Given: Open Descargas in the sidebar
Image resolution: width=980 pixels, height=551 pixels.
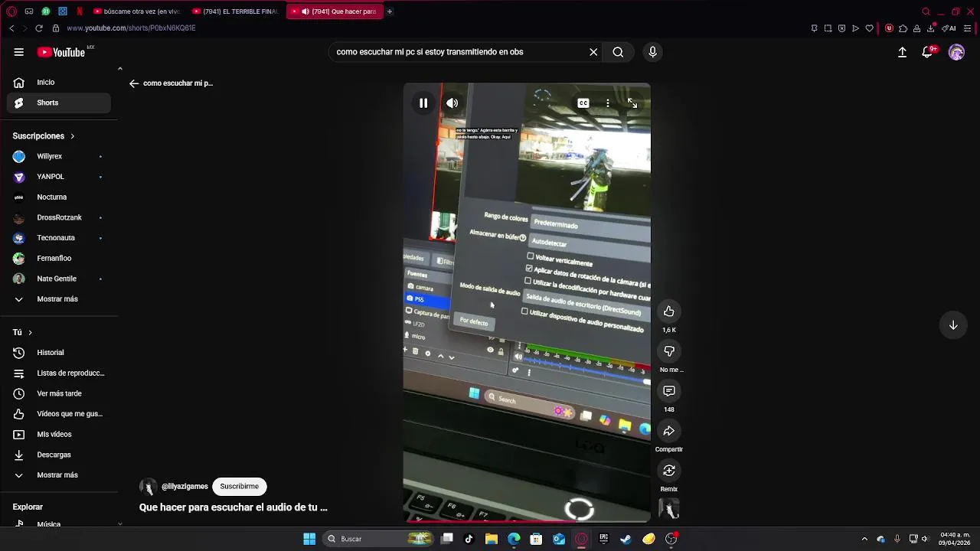Looking at the screenshot, I should tap(59, 455).
